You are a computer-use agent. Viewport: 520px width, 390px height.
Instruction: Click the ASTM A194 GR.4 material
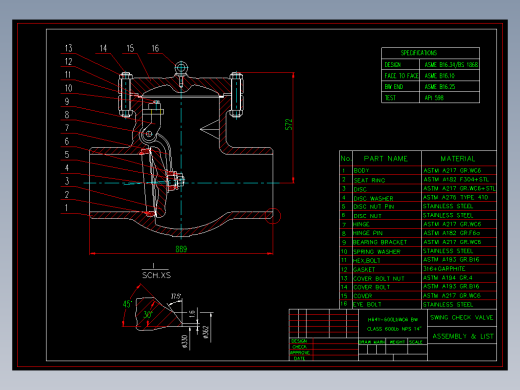pyautogui.click(x=448, y=277)
